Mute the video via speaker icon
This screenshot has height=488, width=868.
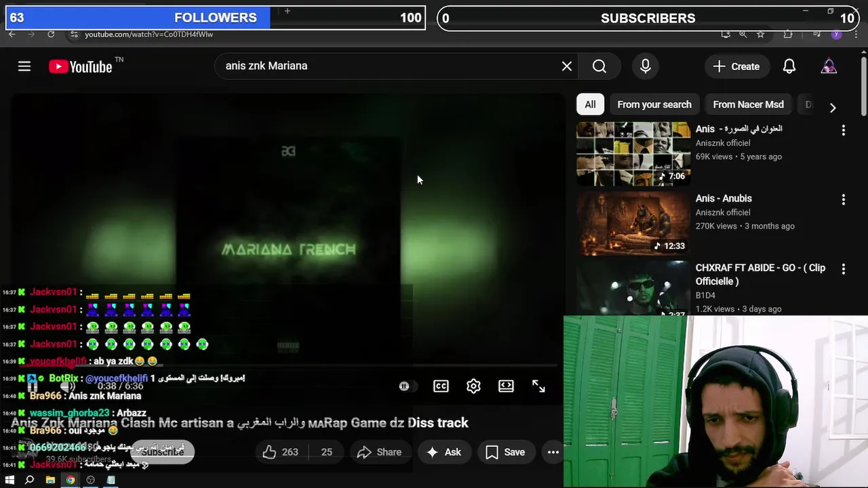click(x=68, y=386)
